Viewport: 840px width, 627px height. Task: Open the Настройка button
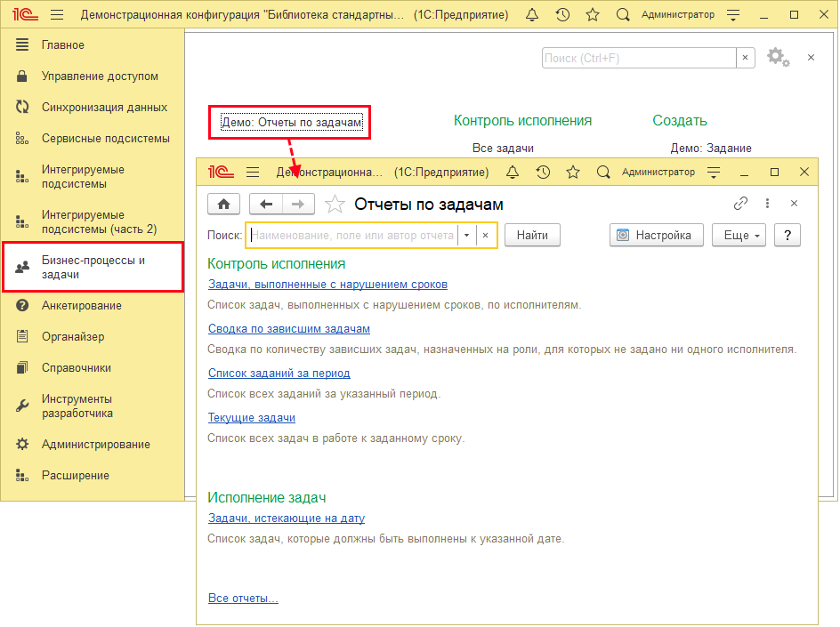coord(657,235)
